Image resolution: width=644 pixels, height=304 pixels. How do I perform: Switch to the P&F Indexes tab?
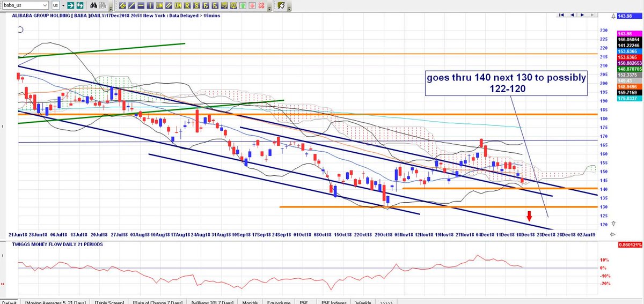[333, 301]
